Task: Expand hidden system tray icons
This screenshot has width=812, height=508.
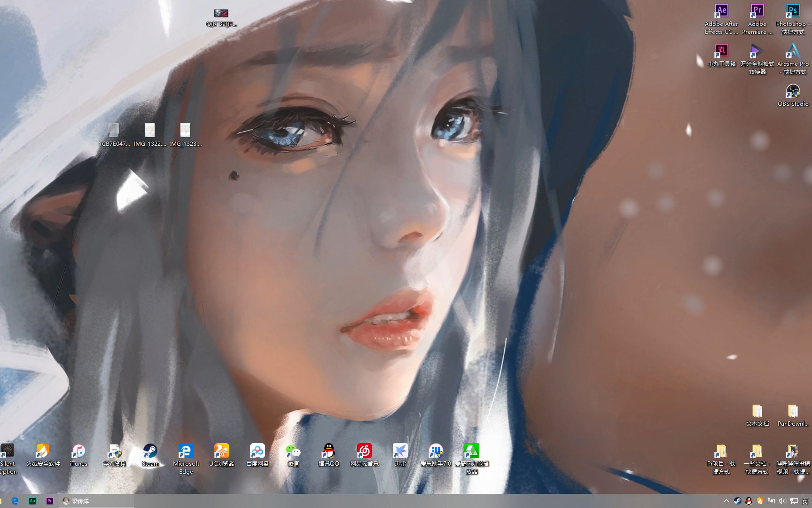Action: (x=726, y=501)
